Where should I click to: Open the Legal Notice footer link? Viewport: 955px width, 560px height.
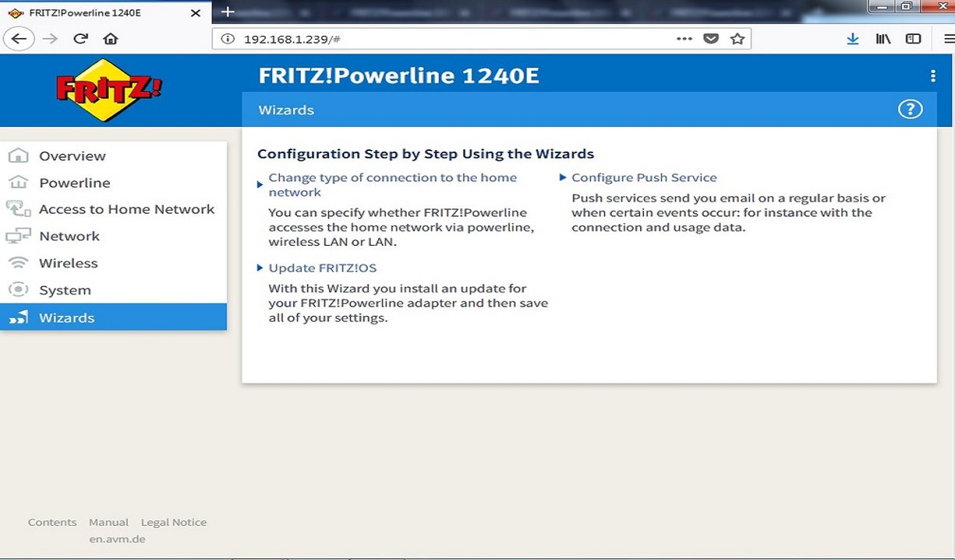coord(173,522)
